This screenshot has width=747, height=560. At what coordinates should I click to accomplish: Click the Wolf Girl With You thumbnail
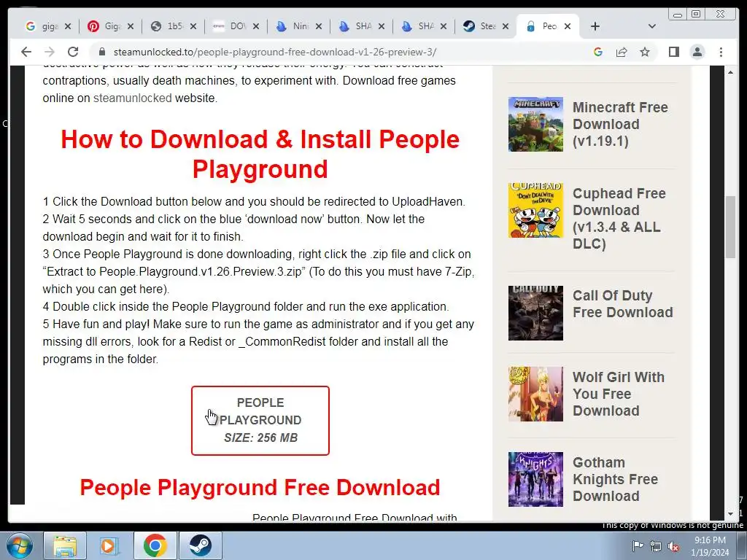535,394
